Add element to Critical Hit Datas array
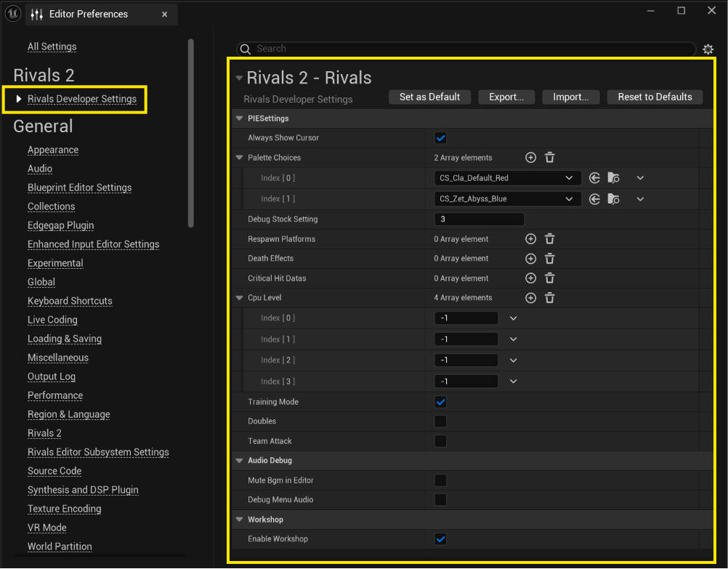728x569 pixels. click(x=530, y=278)
